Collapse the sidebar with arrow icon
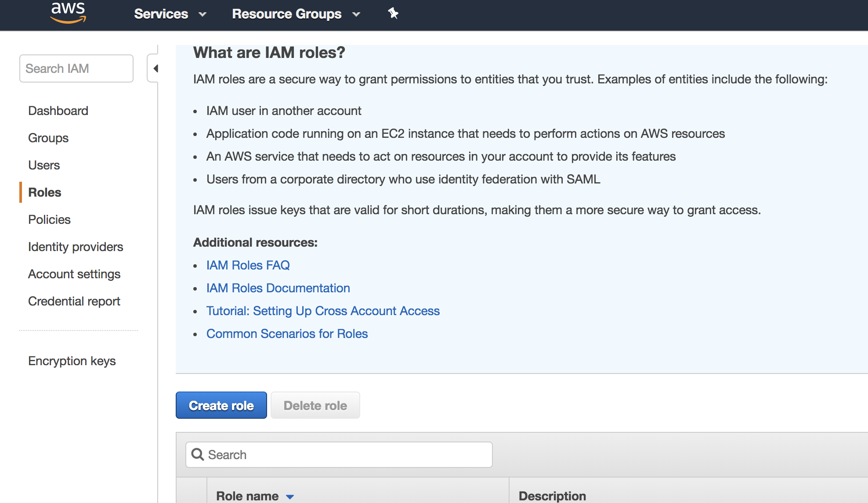 click(155, 68)
